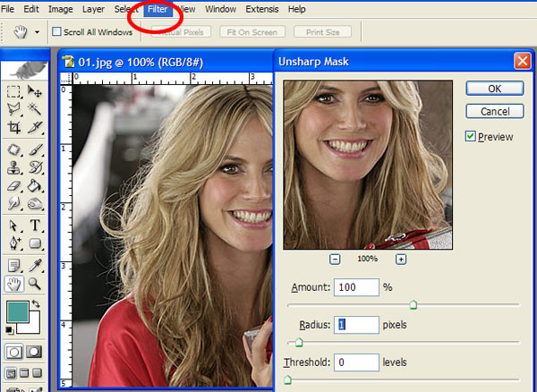Open the Image menu
Screen dimensions: 537x392
coord(61,9)
